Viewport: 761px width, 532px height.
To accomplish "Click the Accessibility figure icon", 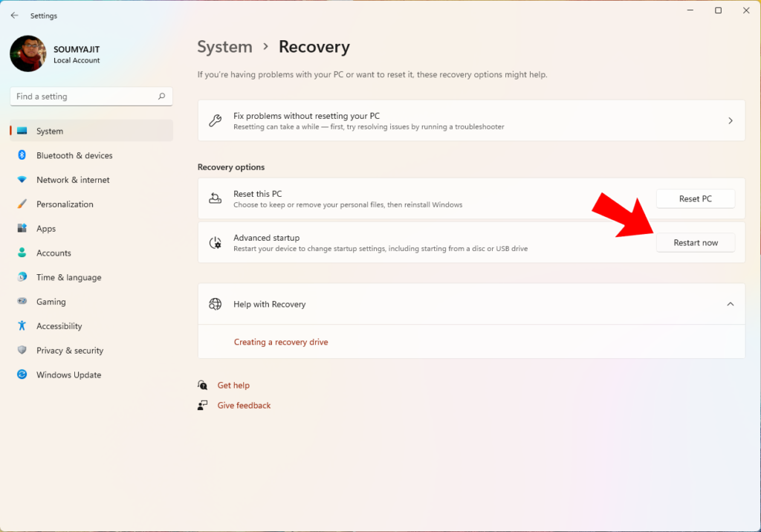I will pos(22,325).
